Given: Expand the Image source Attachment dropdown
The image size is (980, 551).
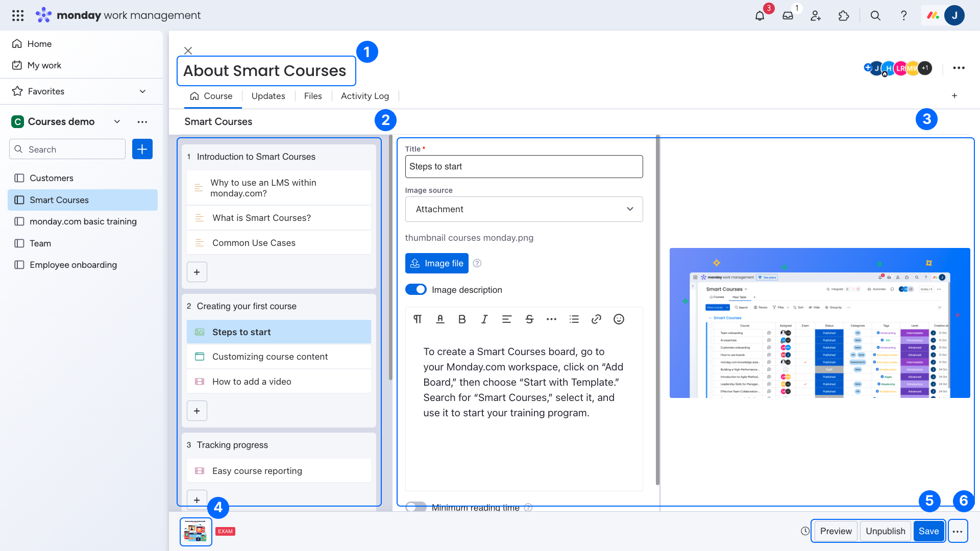Looking at the screenshot, I should pyautogui.click(x=524, y=209).
